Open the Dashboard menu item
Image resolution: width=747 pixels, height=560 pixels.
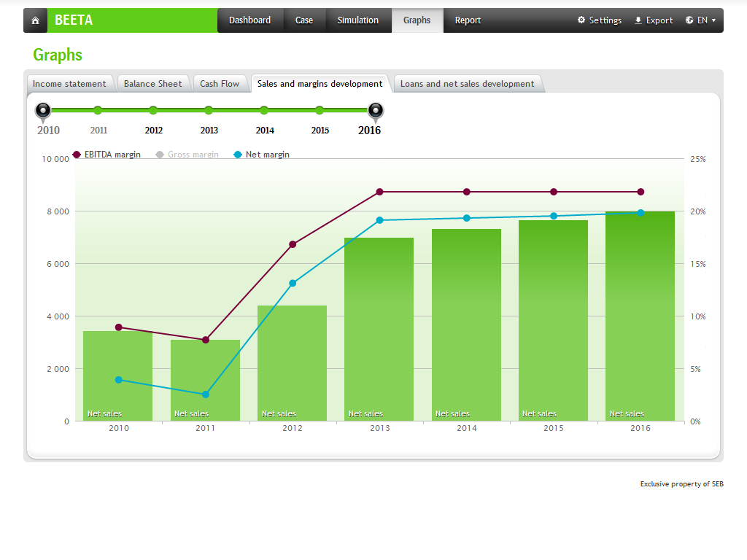[249, 20]
